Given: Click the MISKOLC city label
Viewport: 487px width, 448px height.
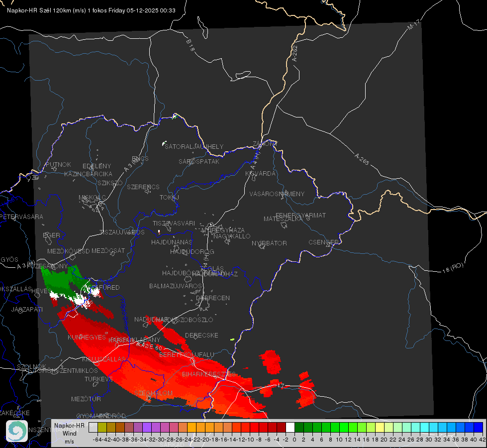Looking at the screenshot, I should [x=92, y=198].
